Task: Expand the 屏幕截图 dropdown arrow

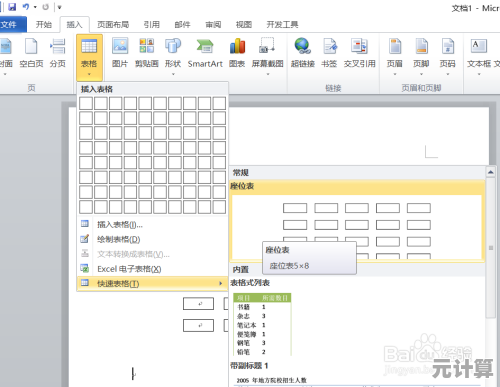Action: [268, 74]
